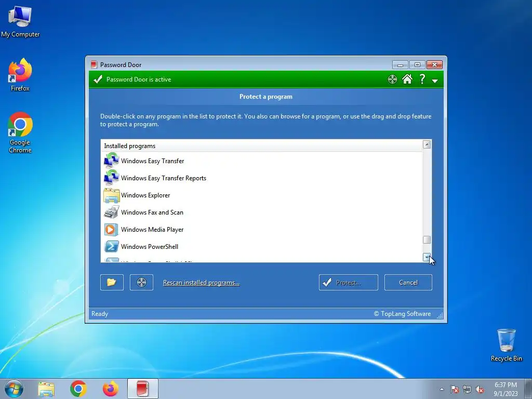This screenshot has height=399, width=532.
Task: Select Windows PowerShell entry
Action: (x=262, y=247)
